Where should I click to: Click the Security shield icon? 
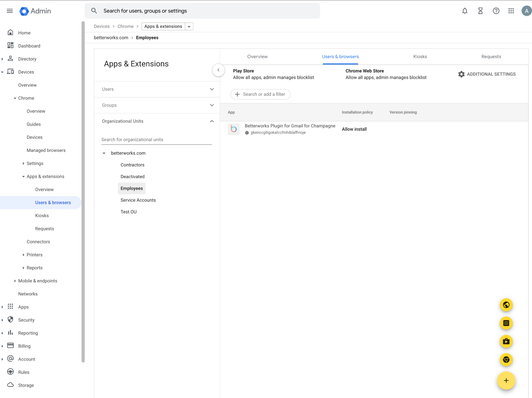(10, 320)
